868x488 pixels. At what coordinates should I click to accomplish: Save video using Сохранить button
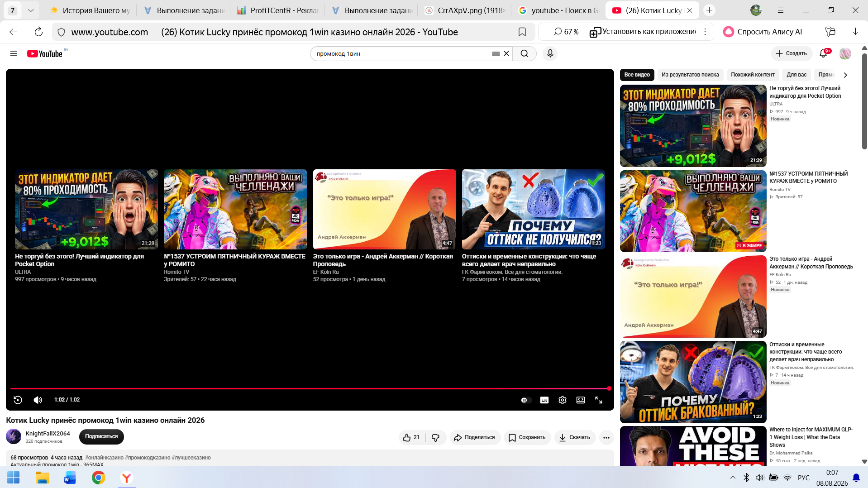pos(527,437)
